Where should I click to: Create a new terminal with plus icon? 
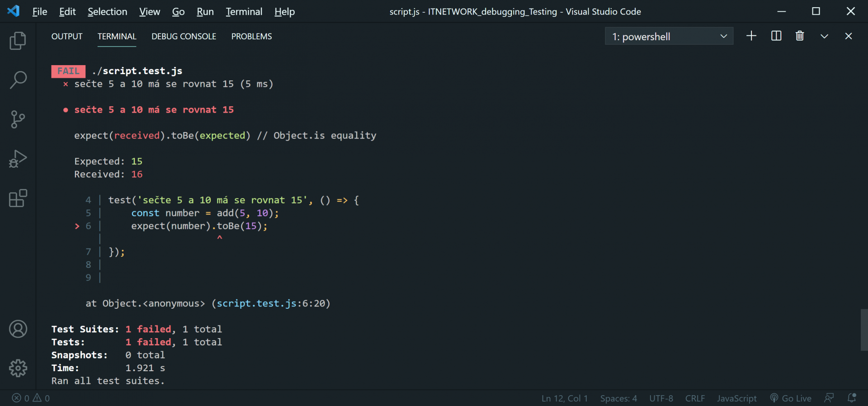[x=751, y=36]
